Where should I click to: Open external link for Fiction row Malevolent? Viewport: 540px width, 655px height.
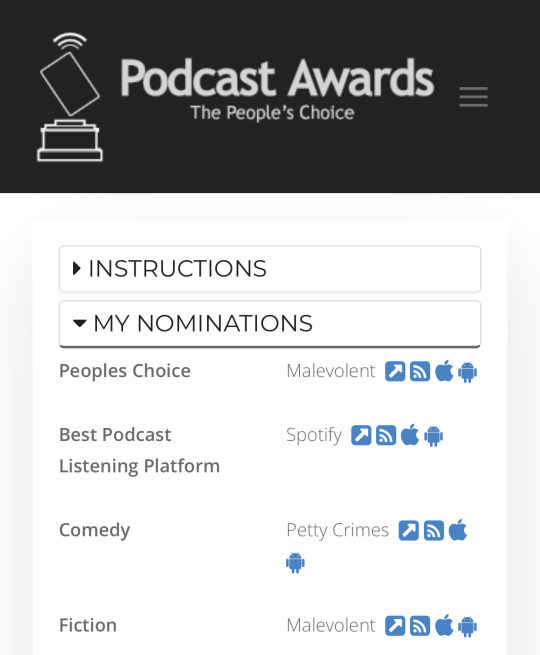coord(395,626)
